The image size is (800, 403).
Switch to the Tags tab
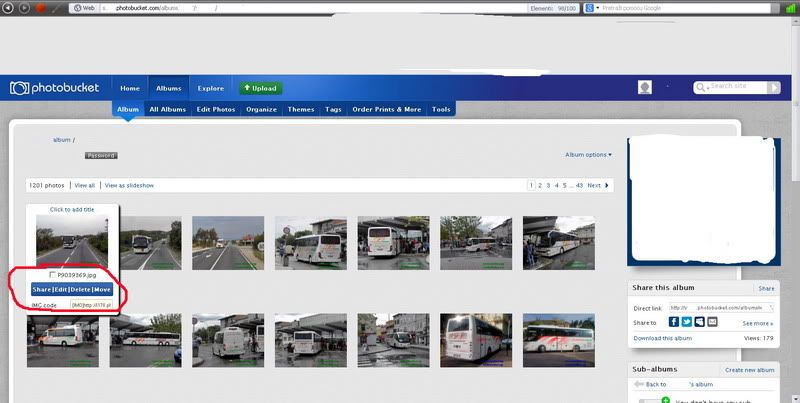(333, 109)
